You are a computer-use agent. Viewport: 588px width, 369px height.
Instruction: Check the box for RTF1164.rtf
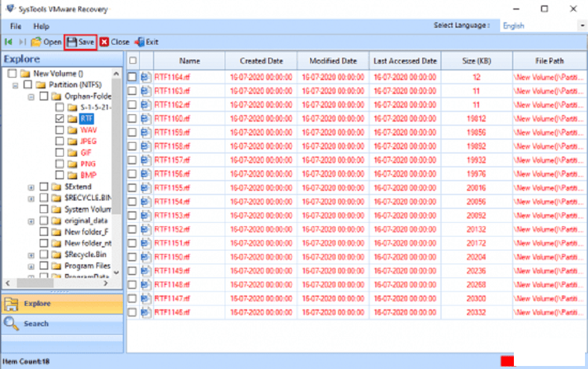(132, 77)
